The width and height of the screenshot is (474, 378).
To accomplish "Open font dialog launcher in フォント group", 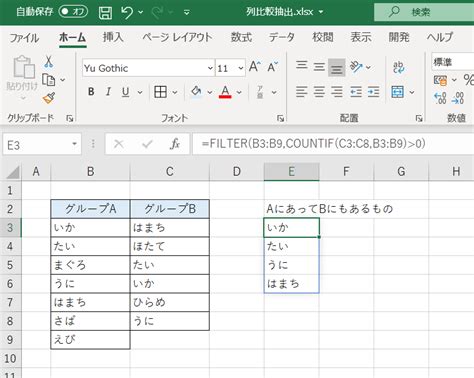I will click(x=281, y=118).
